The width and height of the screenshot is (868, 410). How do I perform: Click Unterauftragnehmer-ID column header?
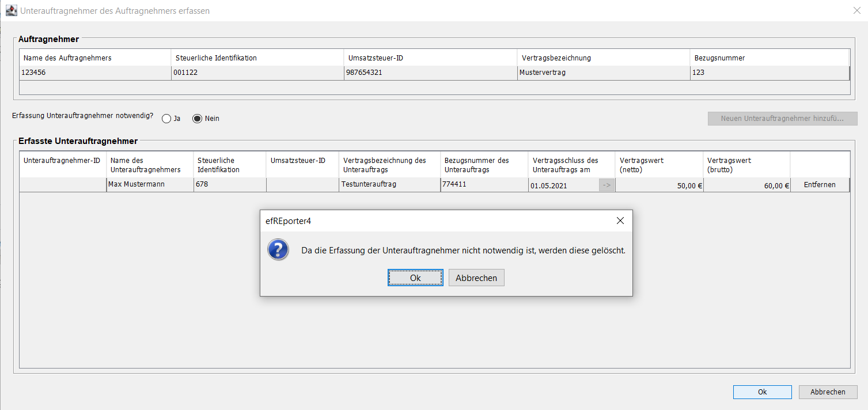point(63,165)
